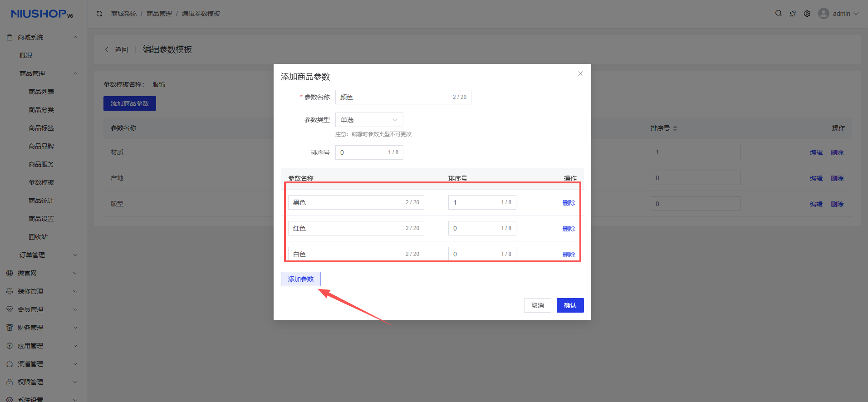Screen dimensions: 868x402
Task: Open 商品统计 in the sidebar
Action: (x=41, y=201)
